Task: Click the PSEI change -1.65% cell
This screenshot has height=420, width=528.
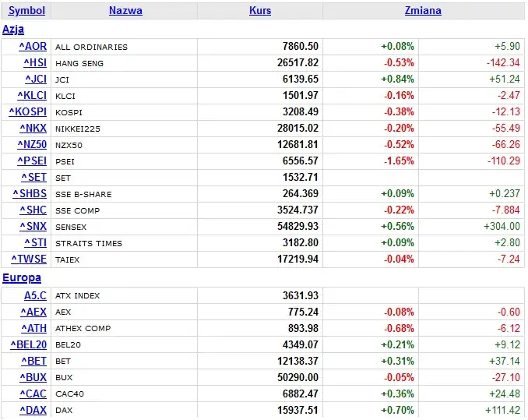Action: pos(371,161)
